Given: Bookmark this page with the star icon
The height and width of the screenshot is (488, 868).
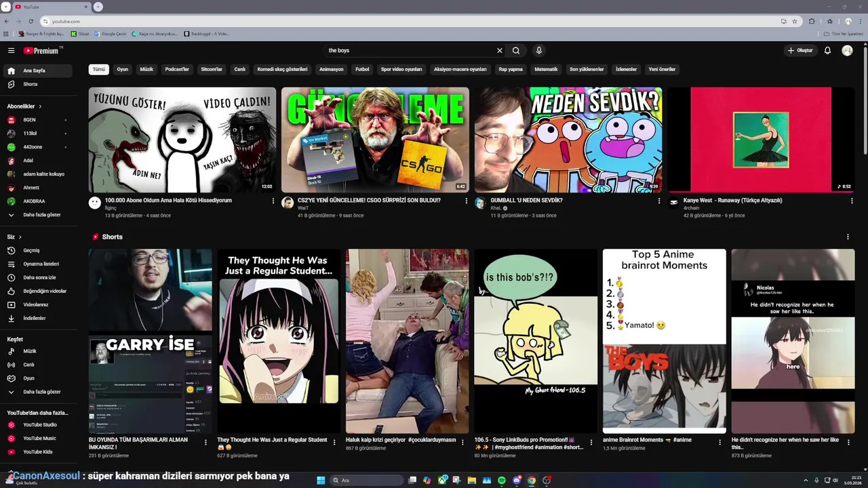Looking at the screenshot, I should coord(795,22).
